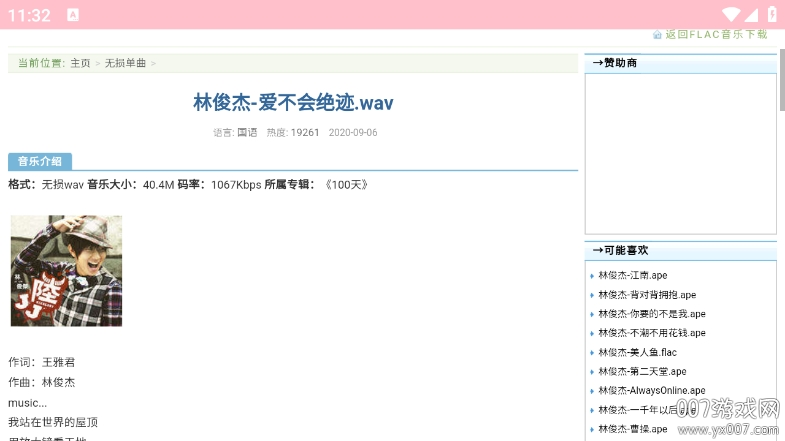The width and height of the screenshot is (785, 441).
Task: Select the 音乐介绍 tab
Action: 40,161
